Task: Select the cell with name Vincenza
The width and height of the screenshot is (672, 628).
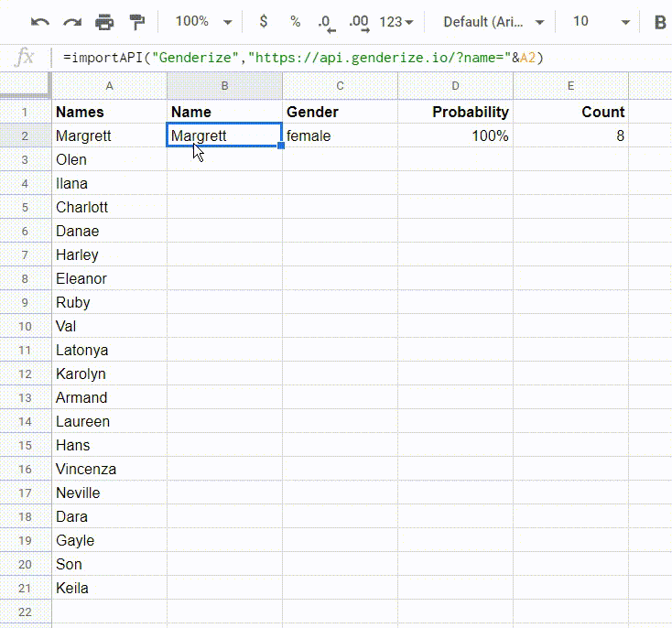Action: click(109, 469)
